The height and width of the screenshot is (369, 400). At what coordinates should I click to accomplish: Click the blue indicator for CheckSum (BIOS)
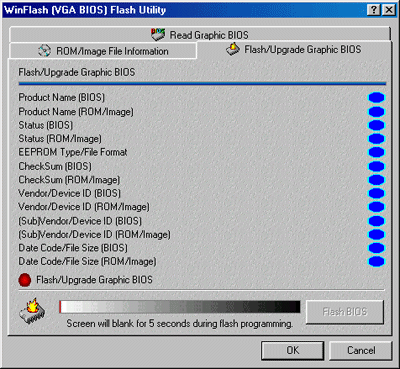pyautogui.click(x=376, y=166)
